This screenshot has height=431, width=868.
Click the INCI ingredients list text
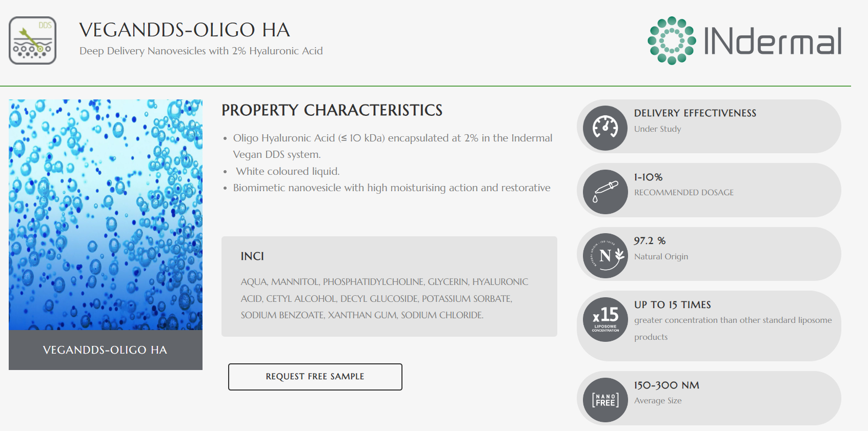point(384,298)
